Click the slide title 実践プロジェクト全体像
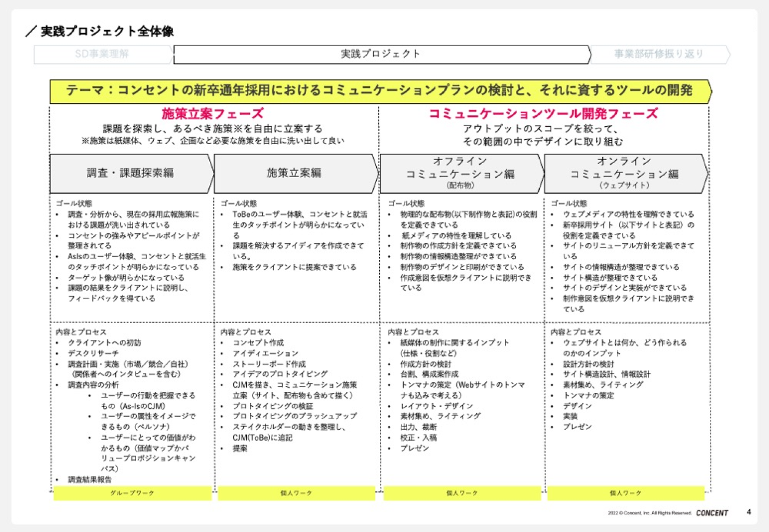 [x=107, y=32]
